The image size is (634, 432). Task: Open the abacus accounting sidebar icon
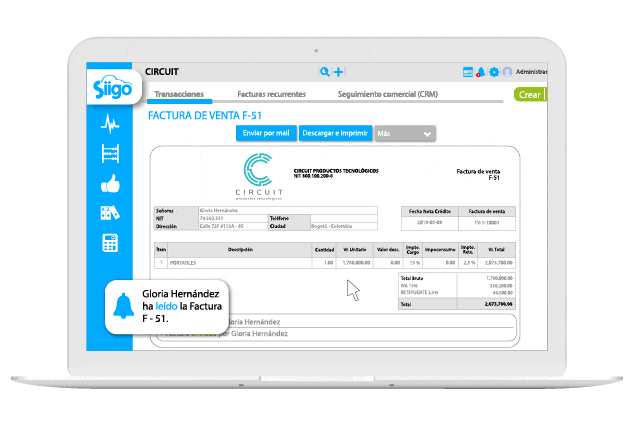[x=110, y=154]
